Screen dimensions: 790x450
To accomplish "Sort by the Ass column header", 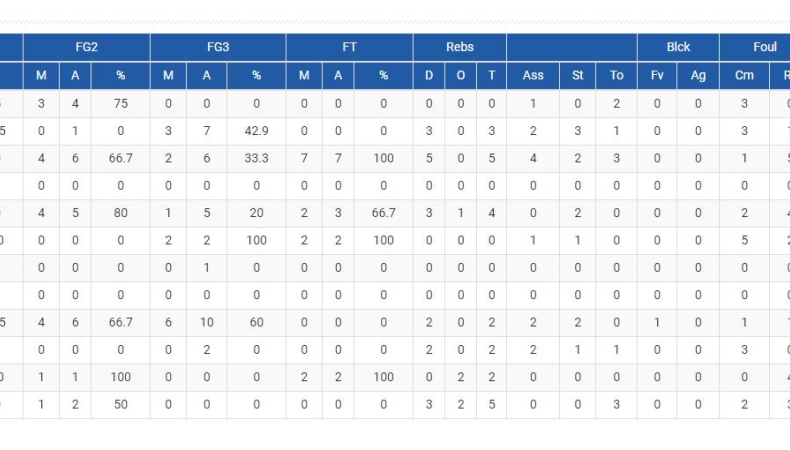I will 533,76.
